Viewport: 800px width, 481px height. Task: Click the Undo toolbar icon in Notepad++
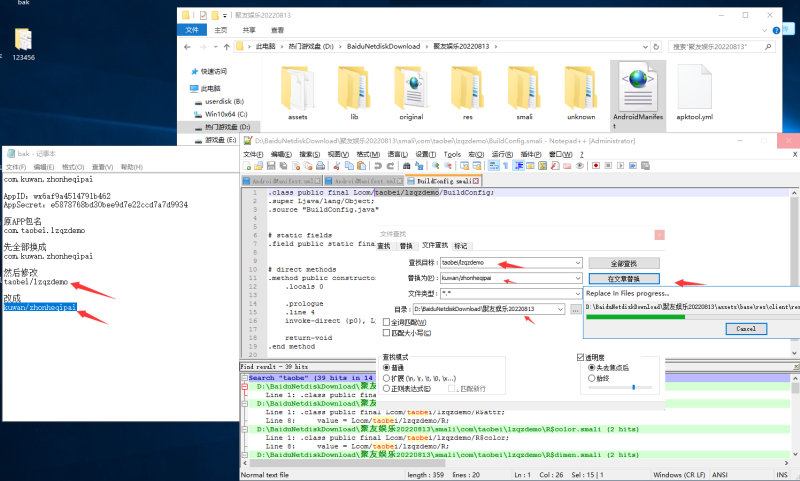tap(379, 166)
